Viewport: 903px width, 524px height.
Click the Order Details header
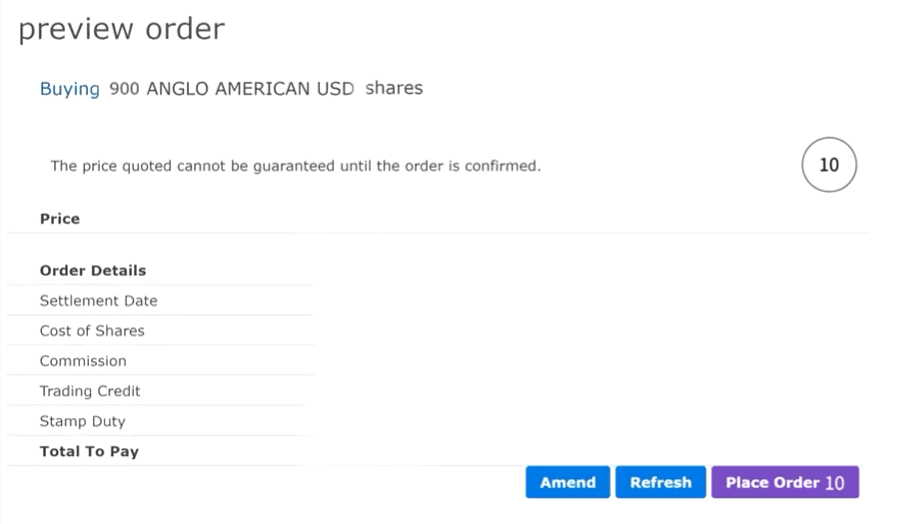(93, 271)
